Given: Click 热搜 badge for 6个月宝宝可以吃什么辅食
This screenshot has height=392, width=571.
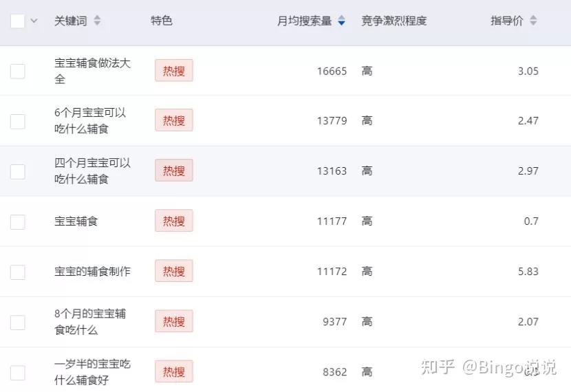Looking at the screenshot, I should [173, 120].
